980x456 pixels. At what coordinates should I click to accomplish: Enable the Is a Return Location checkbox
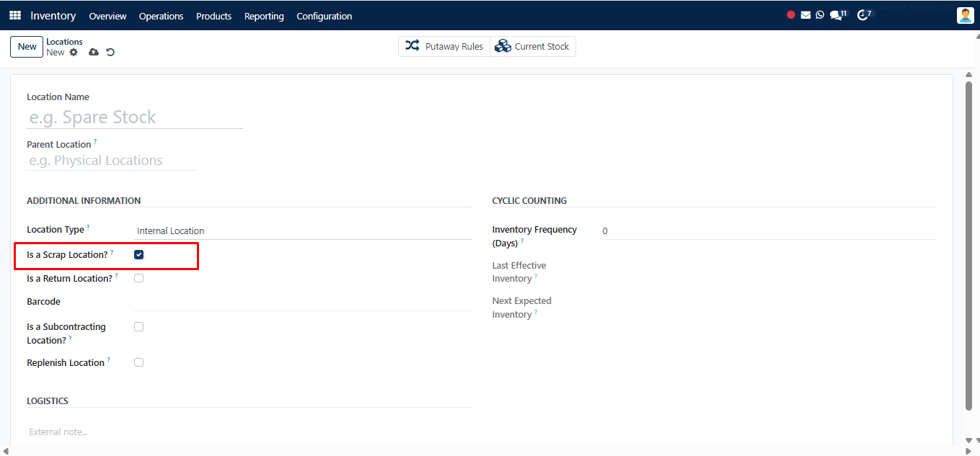[139, 278]
